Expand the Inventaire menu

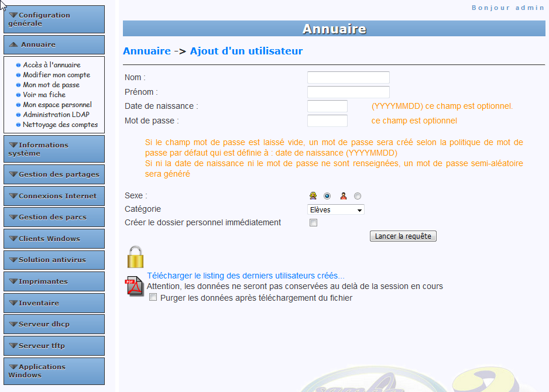pyautogui.click(x=54, y=303)
